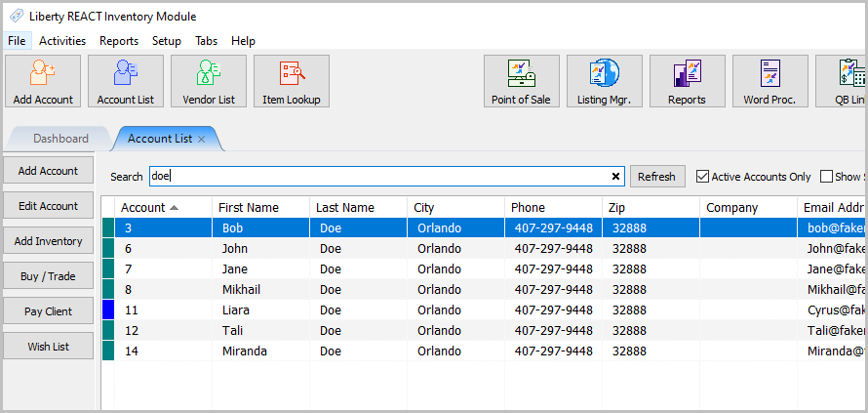Click the Add Account toolbar icon
868x413 pixels.
pyautogui.click(x=43, y=81)
